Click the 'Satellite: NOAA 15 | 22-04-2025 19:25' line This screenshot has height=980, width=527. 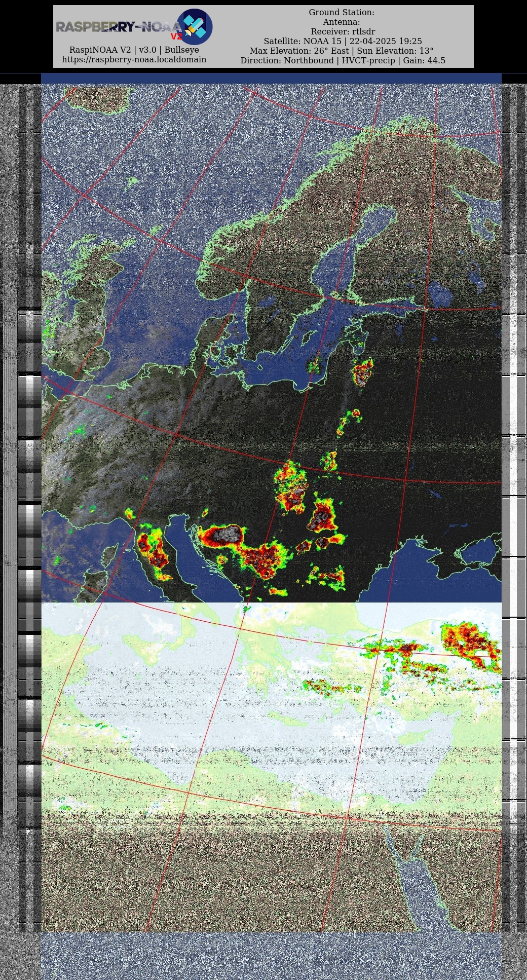tap(343, 42)
